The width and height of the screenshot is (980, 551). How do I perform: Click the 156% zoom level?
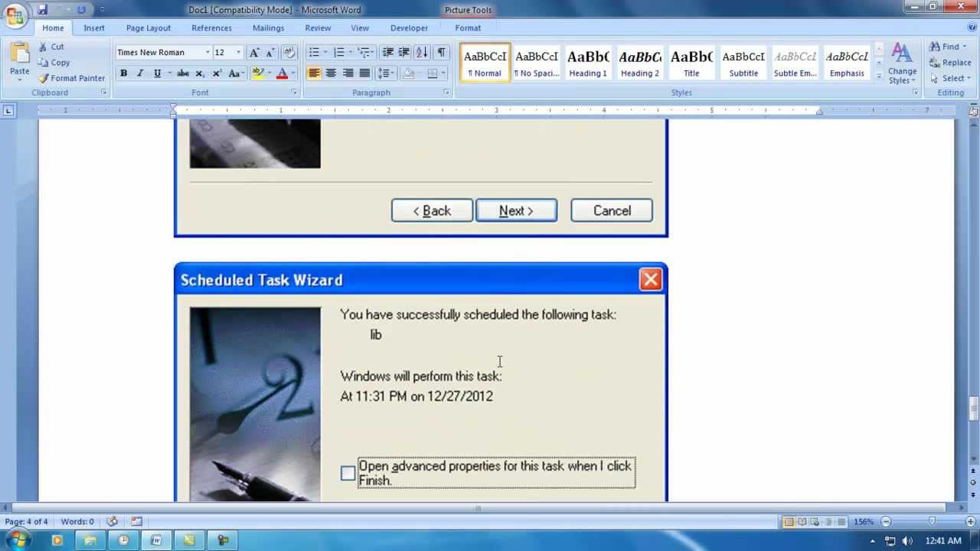point(864,522)
